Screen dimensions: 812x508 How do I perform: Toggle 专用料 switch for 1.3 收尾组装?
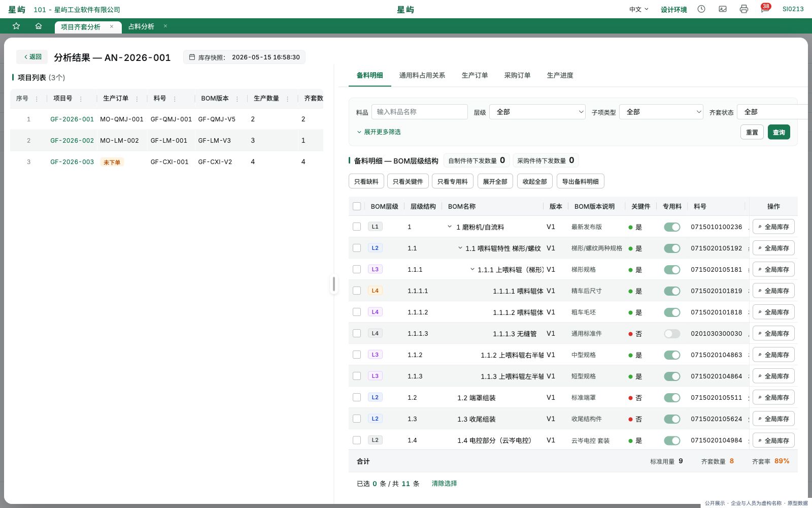672,419
